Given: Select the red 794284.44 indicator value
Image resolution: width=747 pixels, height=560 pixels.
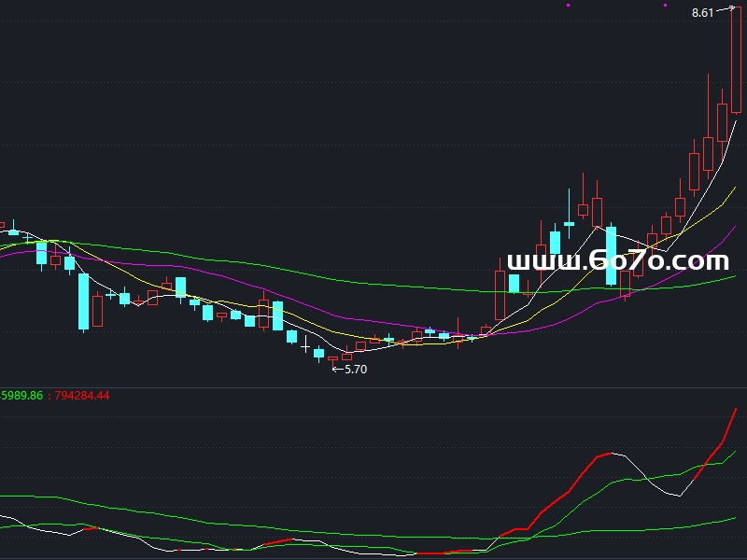Looking at the screenshot, I should pos(82,396).
